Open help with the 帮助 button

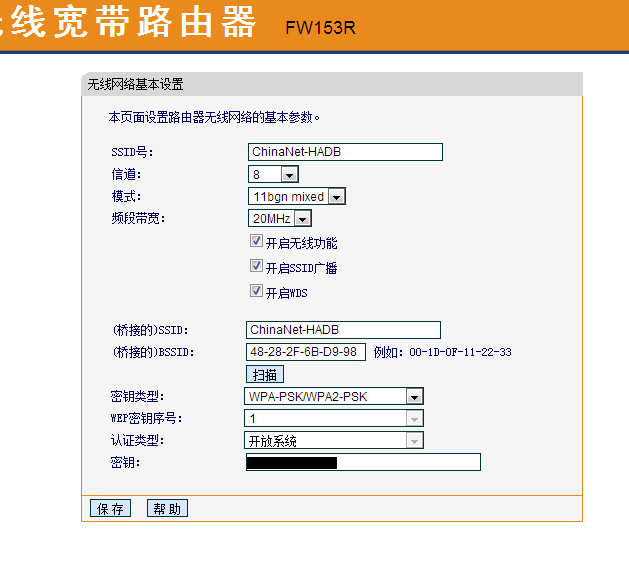pyautogui.click(x=167, y=508)
